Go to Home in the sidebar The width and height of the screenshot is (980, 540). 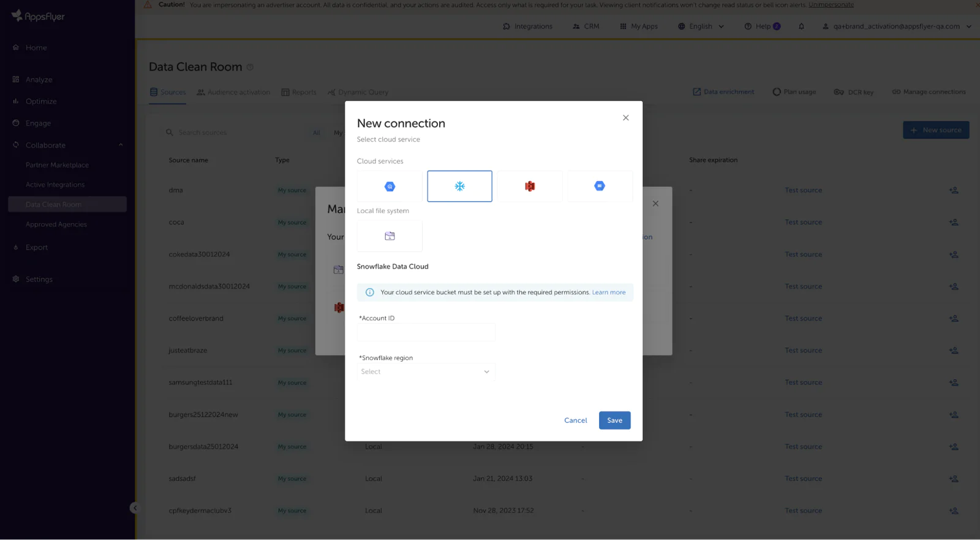click(x=36, y=48)
